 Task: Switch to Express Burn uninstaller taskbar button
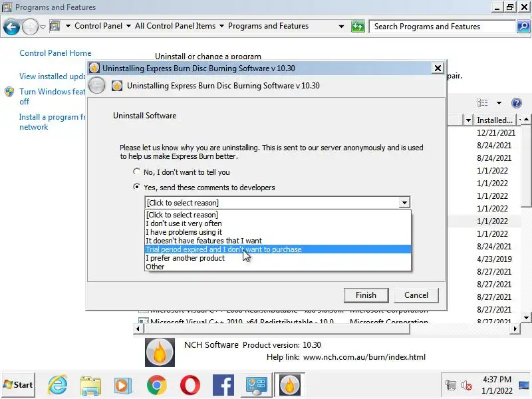pyautogui.click(x=289, y=385)
